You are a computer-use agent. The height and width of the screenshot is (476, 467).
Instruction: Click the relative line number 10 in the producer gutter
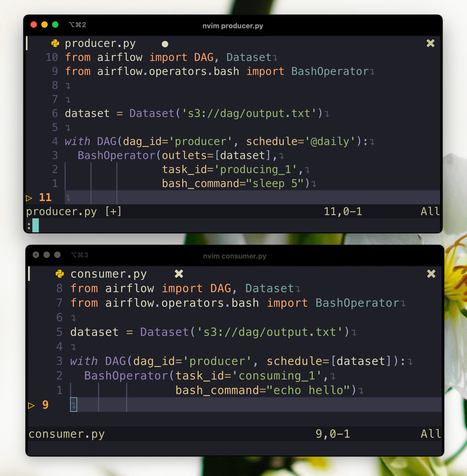52,57
